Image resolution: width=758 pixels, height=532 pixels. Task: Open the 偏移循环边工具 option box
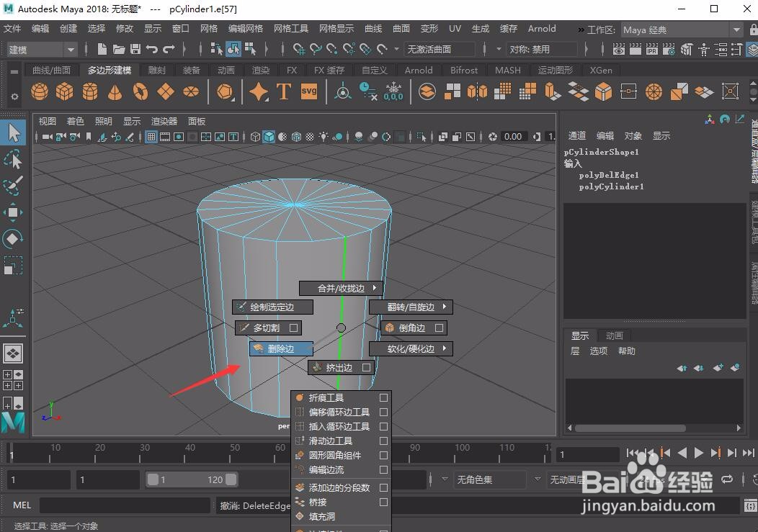pos(384,412)
